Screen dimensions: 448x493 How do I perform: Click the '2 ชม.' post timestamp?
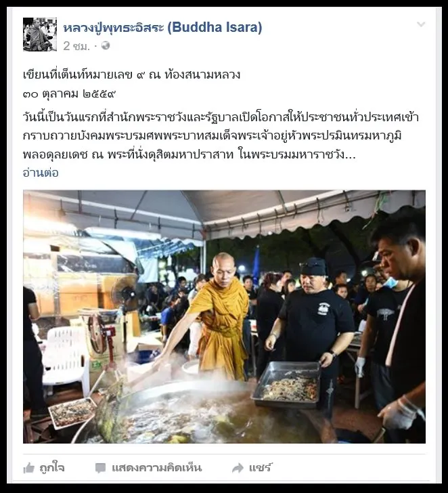pyautogui.click(x=76, y=46)
